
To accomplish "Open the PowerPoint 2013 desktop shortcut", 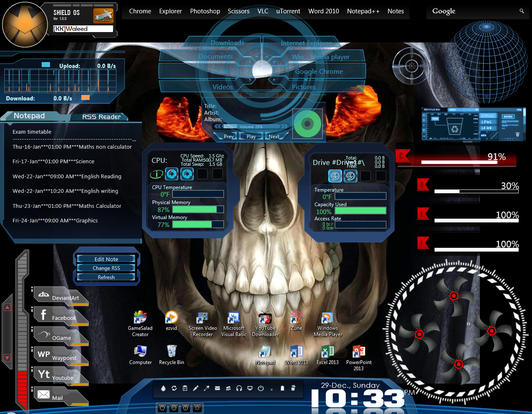I will click(359, 358).
